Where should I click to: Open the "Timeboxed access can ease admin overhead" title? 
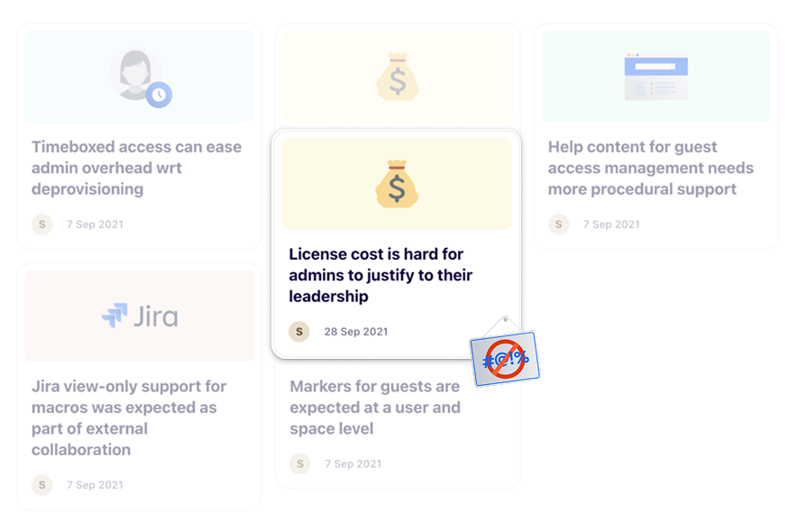(136, 168)
